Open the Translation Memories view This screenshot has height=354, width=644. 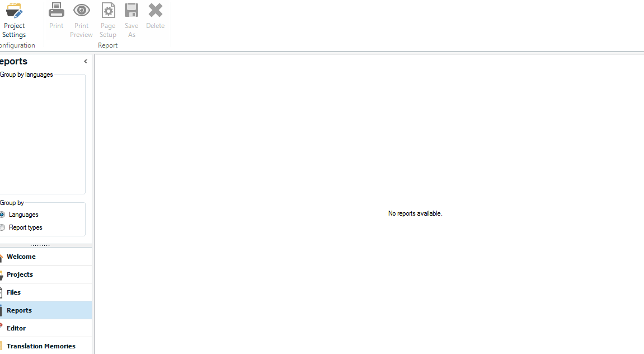point(41,346)
